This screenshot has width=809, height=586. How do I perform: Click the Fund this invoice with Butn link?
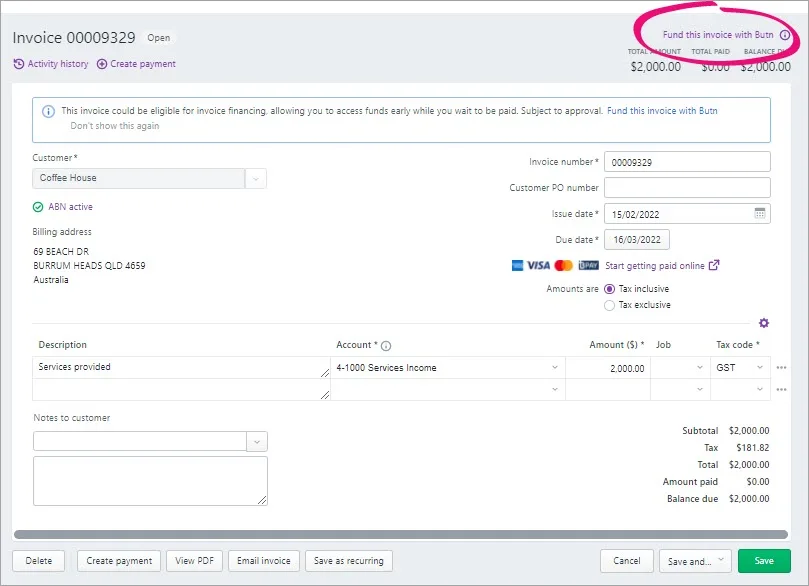[x=661, y=111]
